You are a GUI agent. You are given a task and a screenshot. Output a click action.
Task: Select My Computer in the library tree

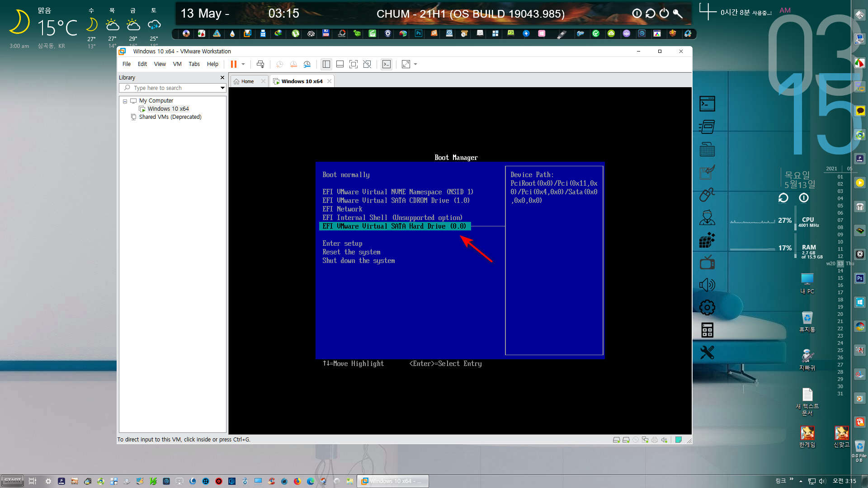click(156, 101)
